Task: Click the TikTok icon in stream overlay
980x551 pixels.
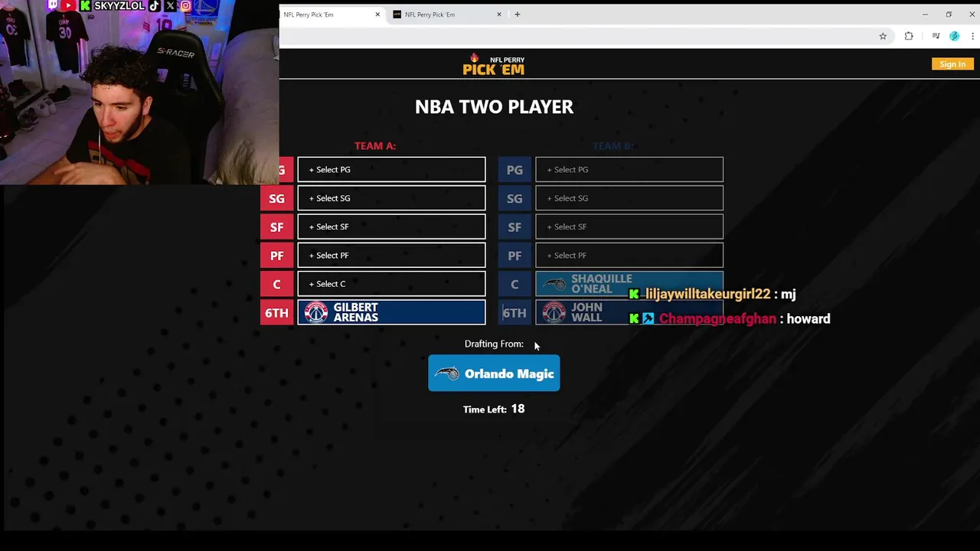Action: tap(155, 5)
